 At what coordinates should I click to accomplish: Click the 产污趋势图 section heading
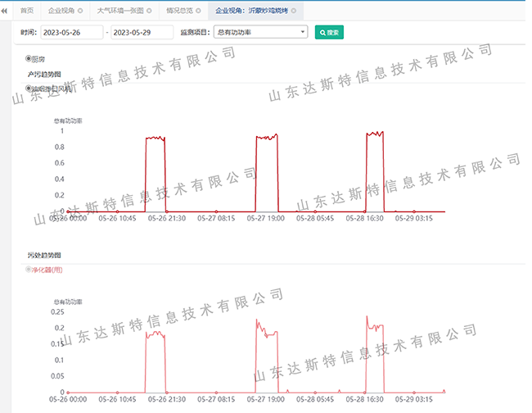[x=44, y=75]
